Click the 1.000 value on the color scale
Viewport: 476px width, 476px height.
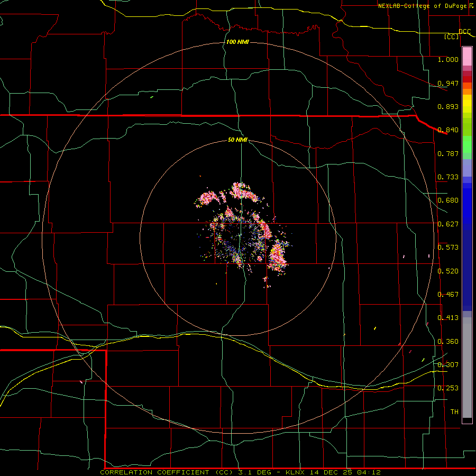[x=448, y=59]
